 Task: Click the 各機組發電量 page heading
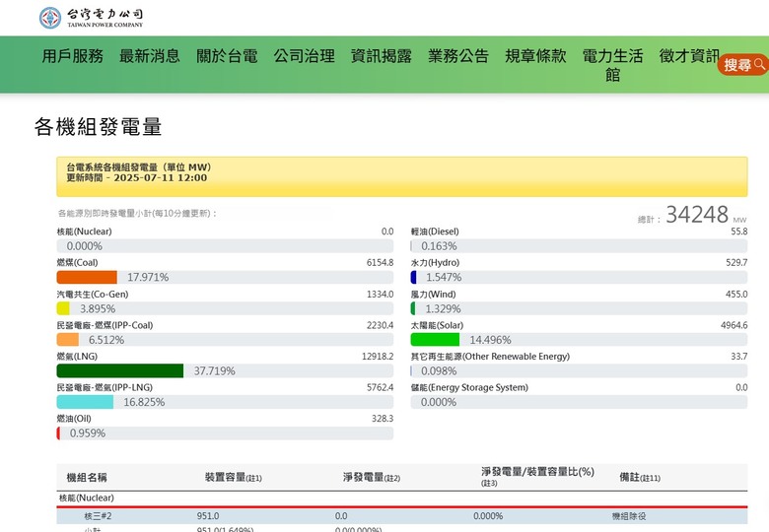click(98, 127)
